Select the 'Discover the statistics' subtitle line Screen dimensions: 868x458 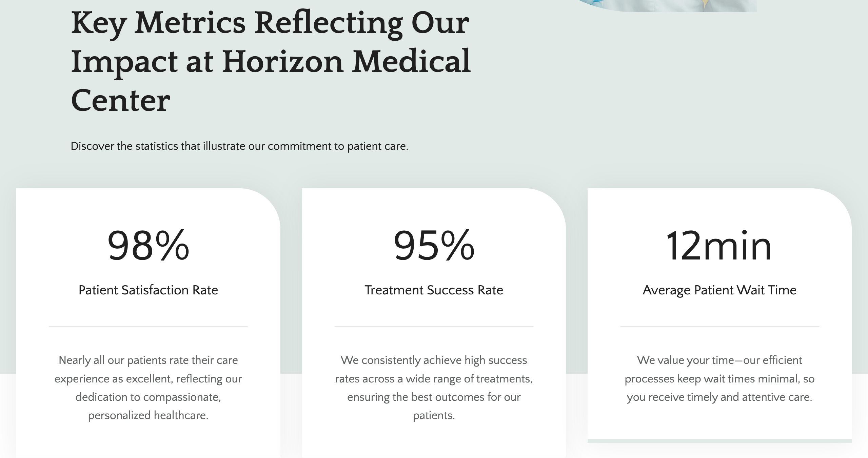(239, 146)
